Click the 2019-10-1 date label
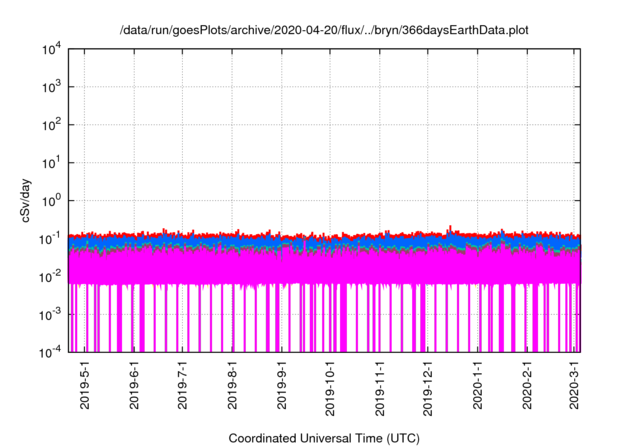 (x=330, y=388)
